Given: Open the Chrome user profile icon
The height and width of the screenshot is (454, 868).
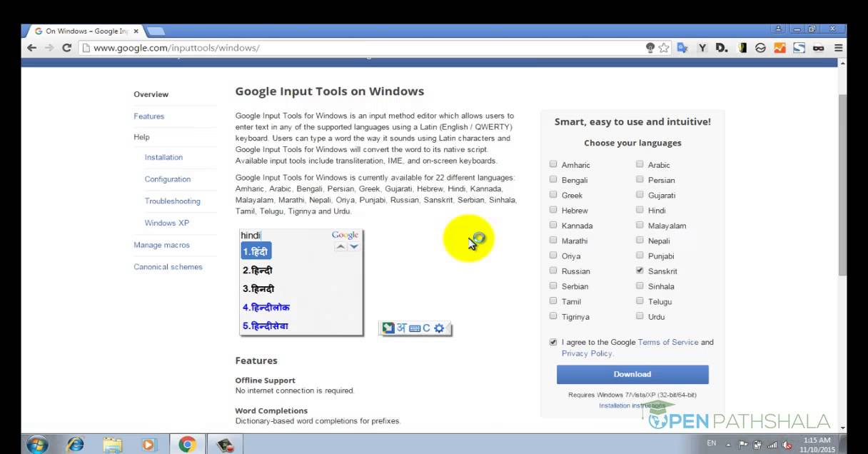Looking at the screenshot, I should pos(778,29).
